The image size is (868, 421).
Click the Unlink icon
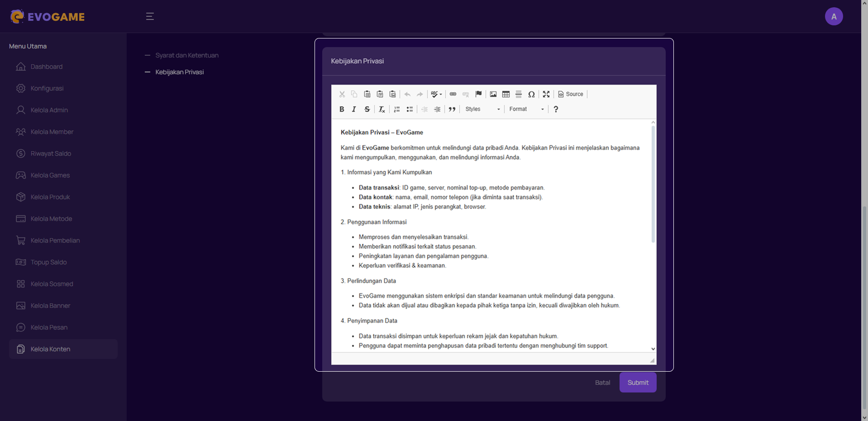pos(466,94)
